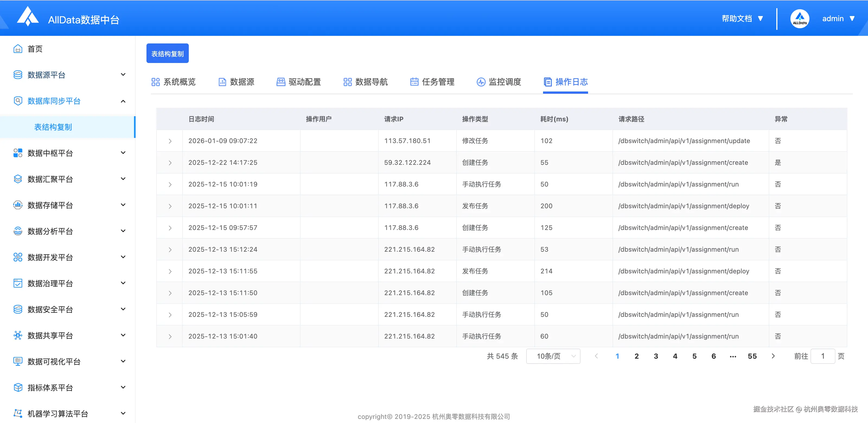Click the home (首页) sidebar icon
Viewport: 868px width, 423px height.
tap(18, 49)
